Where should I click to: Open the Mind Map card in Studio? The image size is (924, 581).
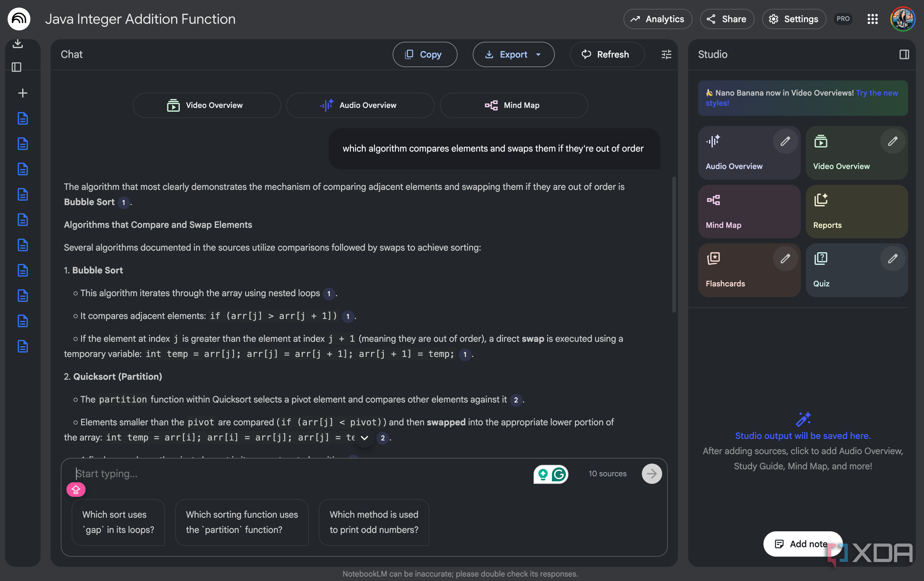coord(749,211)
